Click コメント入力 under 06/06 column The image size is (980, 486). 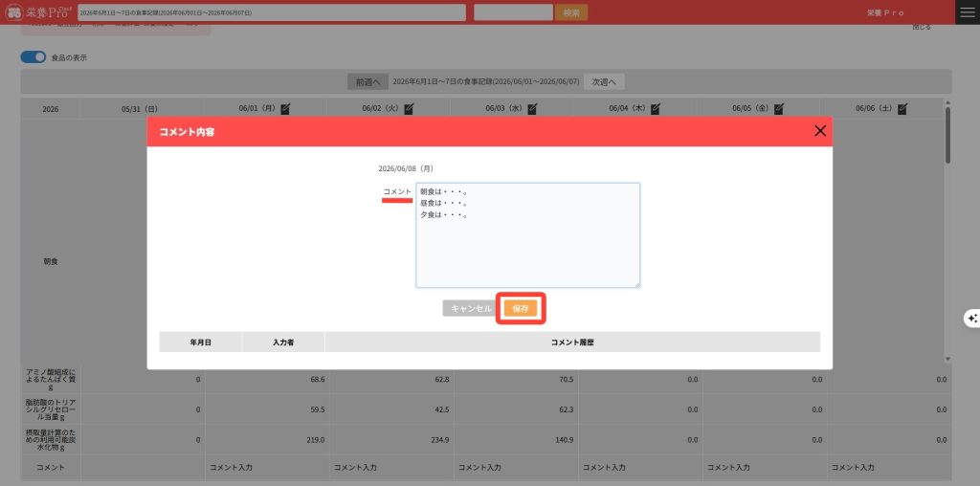[x=853, y=467]
